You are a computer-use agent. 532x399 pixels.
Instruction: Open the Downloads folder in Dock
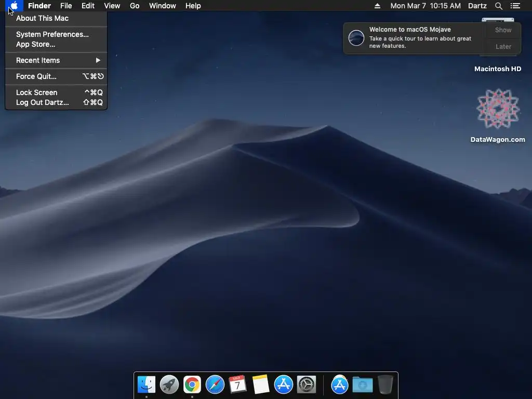click(x=362, y=384)
